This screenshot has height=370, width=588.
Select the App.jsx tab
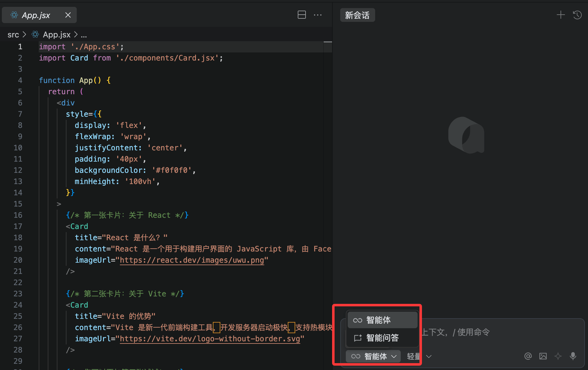36,15
